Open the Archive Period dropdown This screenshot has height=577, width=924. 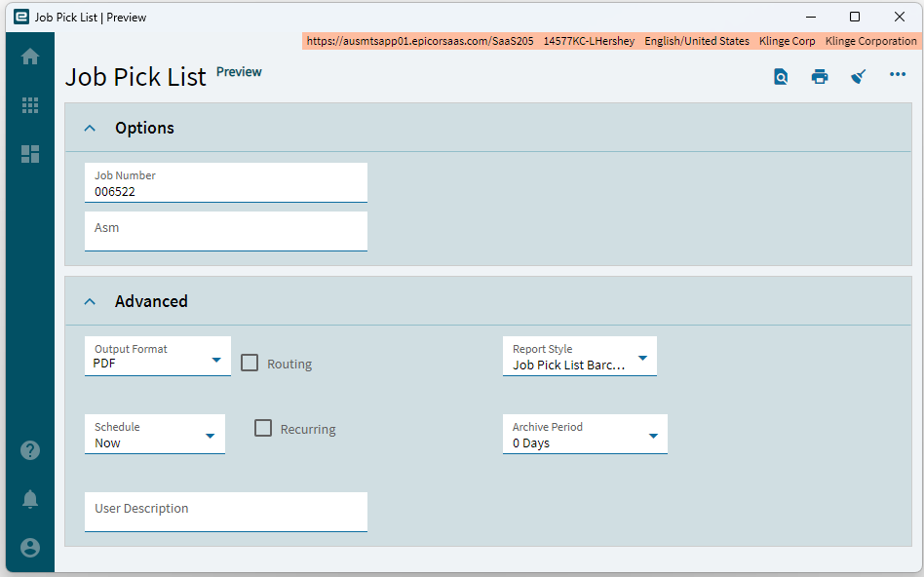click(x=585, y=435)
